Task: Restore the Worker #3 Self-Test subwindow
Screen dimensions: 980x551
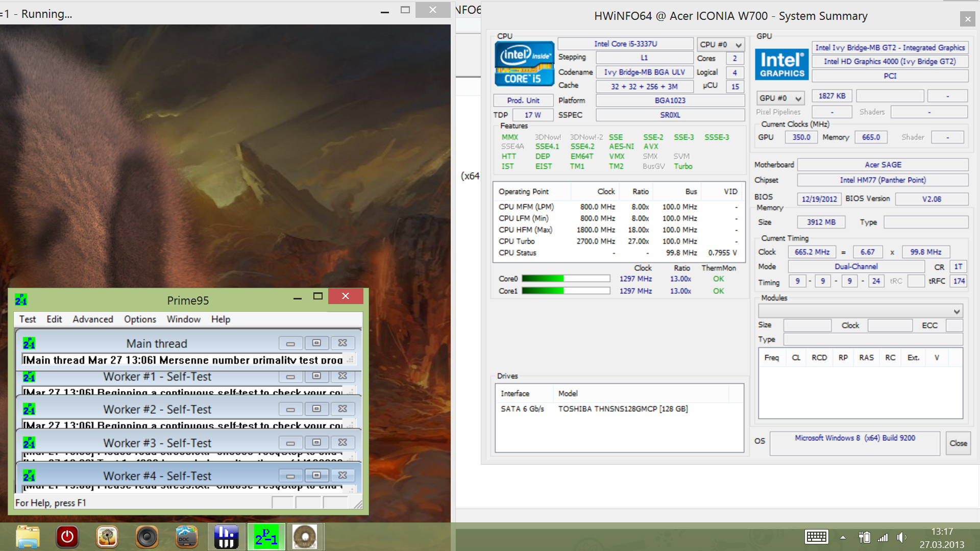Action: point(316,442)
